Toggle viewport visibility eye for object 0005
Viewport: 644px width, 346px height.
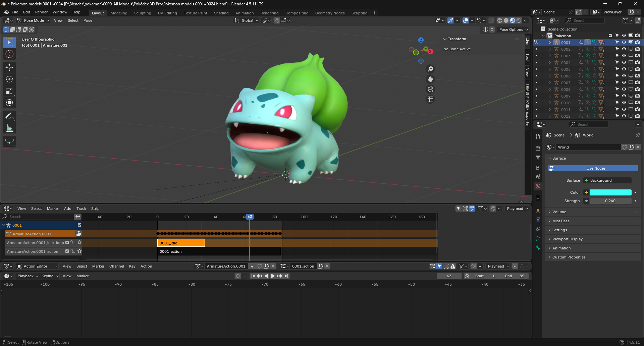[624, 69]
